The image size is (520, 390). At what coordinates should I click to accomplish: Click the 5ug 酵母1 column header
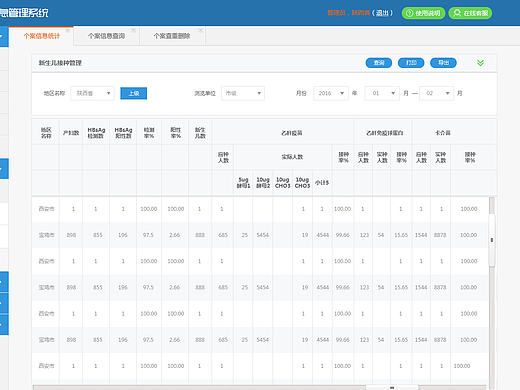click(x=243, y=183)
